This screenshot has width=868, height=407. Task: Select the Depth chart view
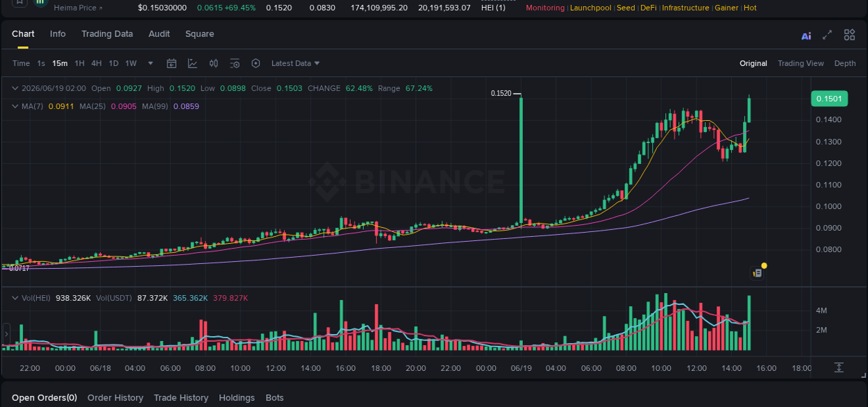click(845, 63)
